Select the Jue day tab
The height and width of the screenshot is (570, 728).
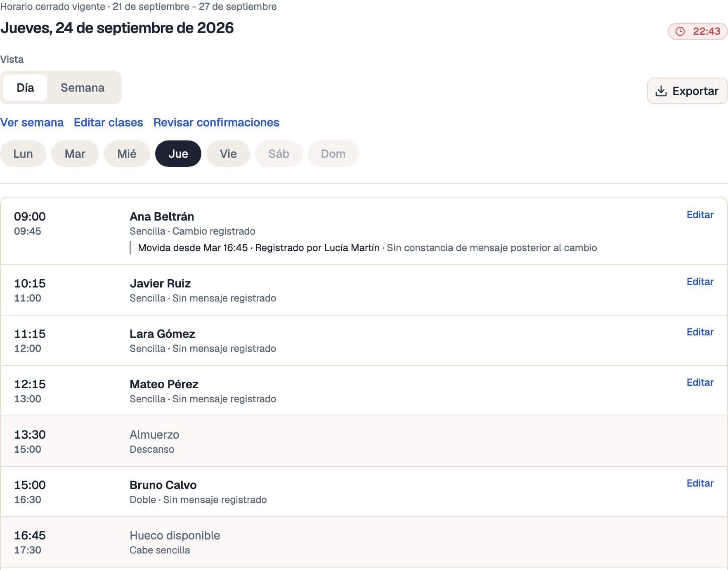[x=178, y=154]
